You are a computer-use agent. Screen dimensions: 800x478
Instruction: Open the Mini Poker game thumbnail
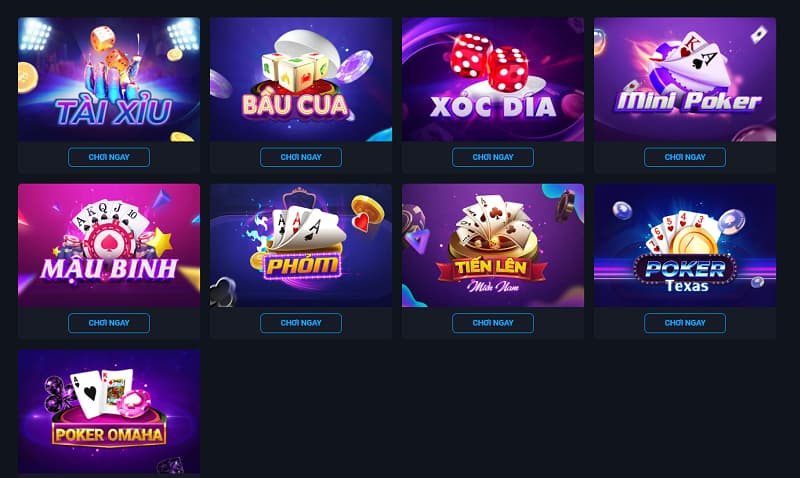click(x=685, y=80)
